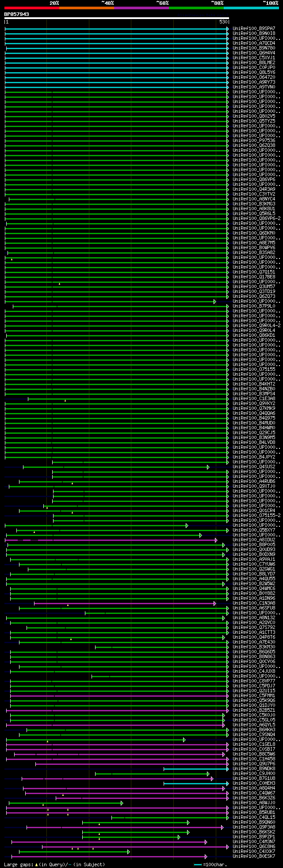The height and width of the screenshot is (868, 283).
Task: Select the UniRef100_Q3UM57 label
Action: tap(254, 287)
